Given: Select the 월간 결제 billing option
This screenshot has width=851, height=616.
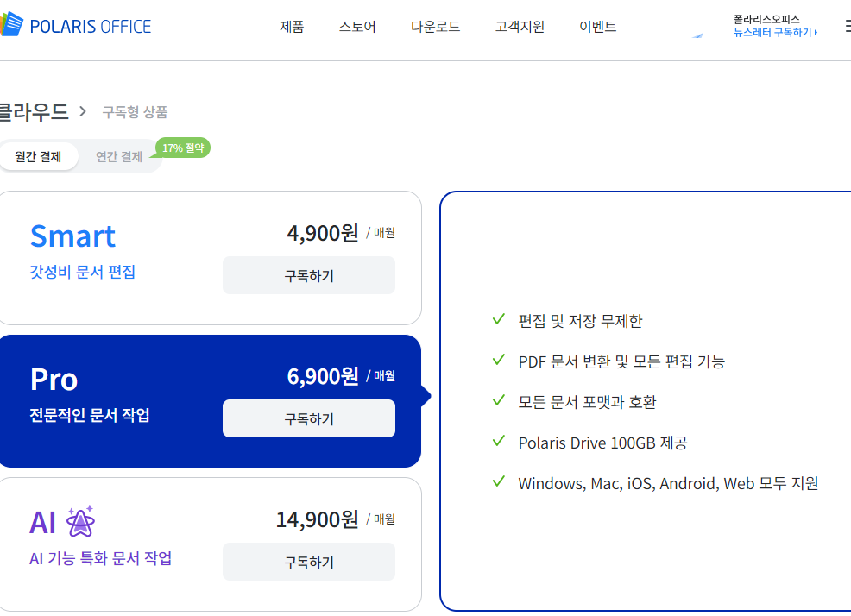Looking at the screenshot, I should pos(38,156).
